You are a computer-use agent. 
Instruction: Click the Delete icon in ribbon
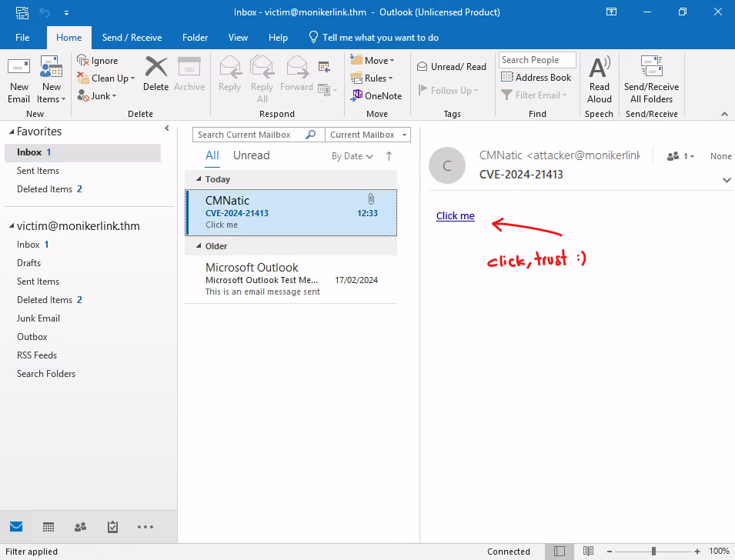155,75
